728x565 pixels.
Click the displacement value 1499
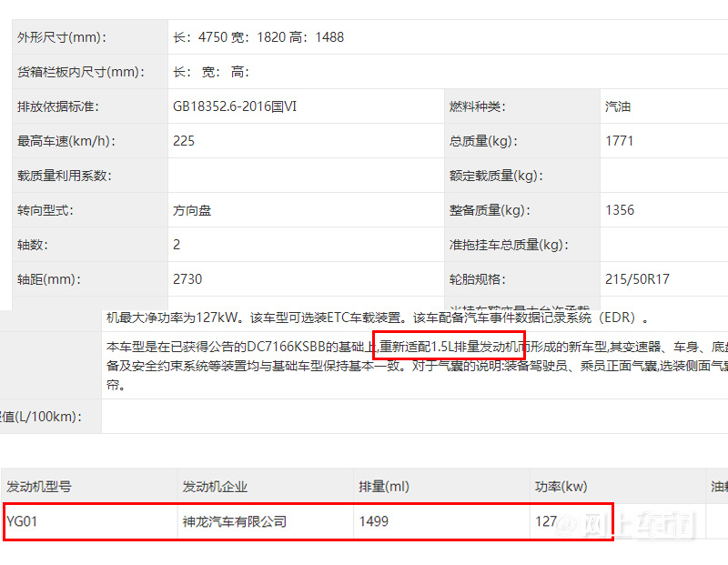pos(374,521)
